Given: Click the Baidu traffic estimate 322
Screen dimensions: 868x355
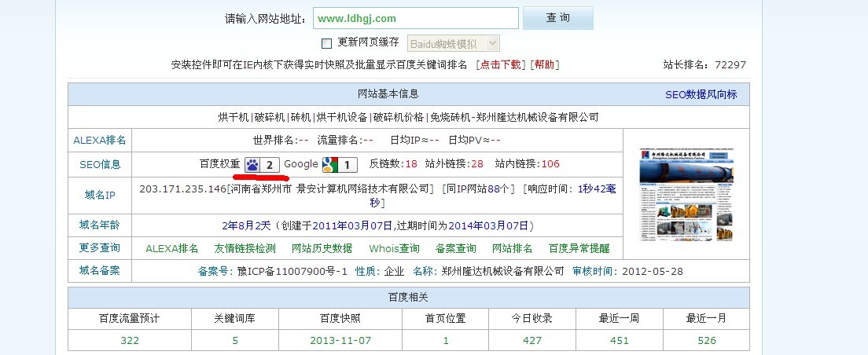Looking at the screenshot, I should (130, 341).
